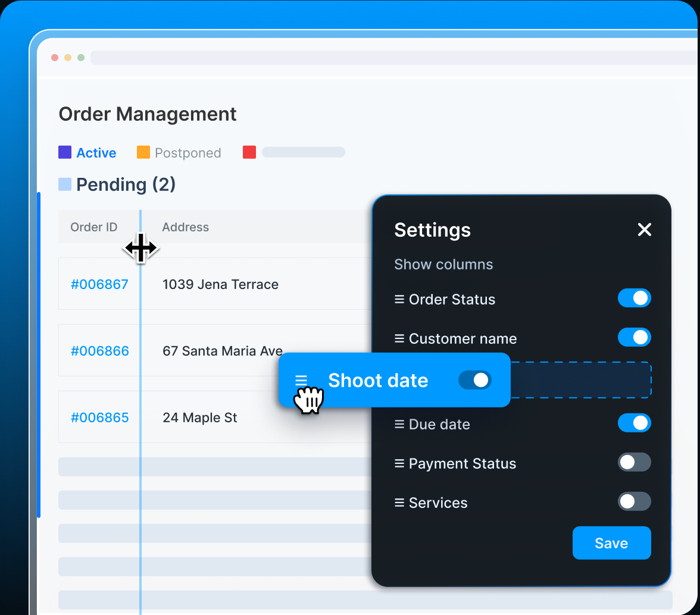Viewport: 700px width, 615px height.
Task: Click the Pending (2) group heading
Action: [x=126, y=184]
